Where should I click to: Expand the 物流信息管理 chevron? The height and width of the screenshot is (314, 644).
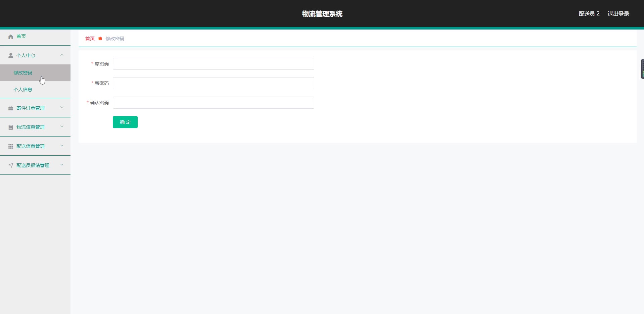(62, 126)
